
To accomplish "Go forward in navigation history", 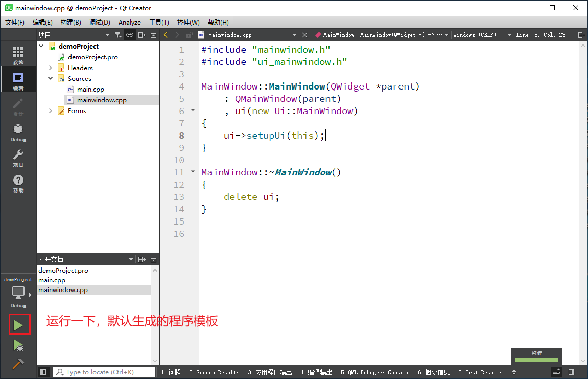I will coord(177,35).
